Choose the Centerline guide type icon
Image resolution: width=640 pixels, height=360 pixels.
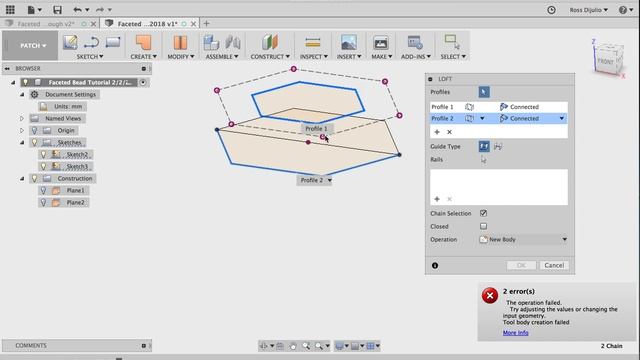click(x=498, y=146)
